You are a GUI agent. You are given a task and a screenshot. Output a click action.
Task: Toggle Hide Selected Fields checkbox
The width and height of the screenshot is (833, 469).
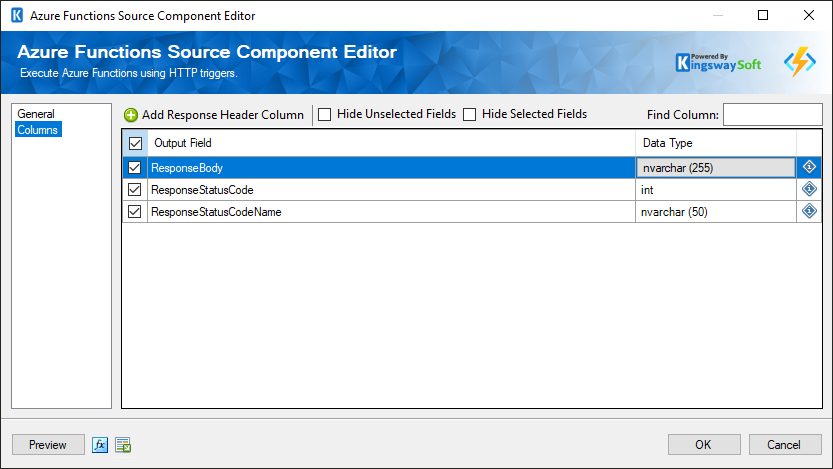click(x=470, y=114)
